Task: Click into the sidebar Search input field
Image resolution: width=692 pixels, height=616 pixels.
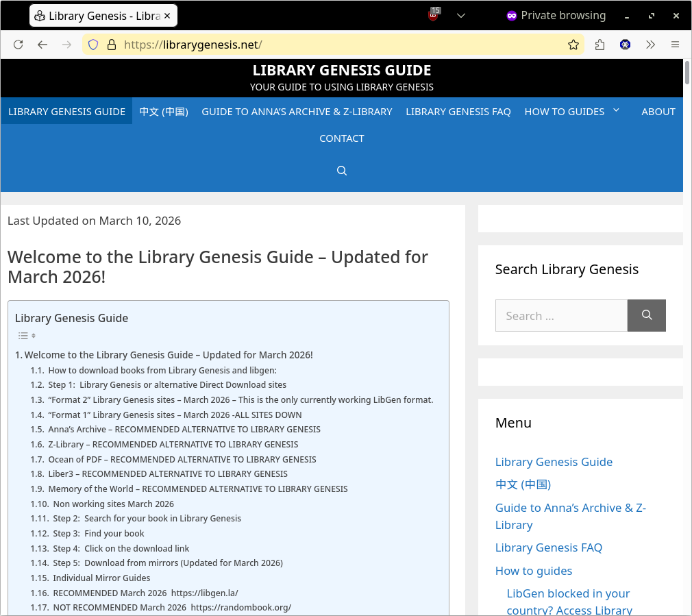Action: 560,315
